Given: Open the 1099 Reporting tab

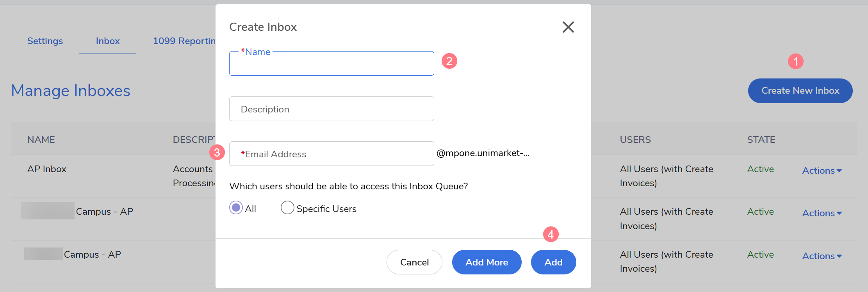Looking at the screenshot, I should pyautogui.click(x=184, y=41).
